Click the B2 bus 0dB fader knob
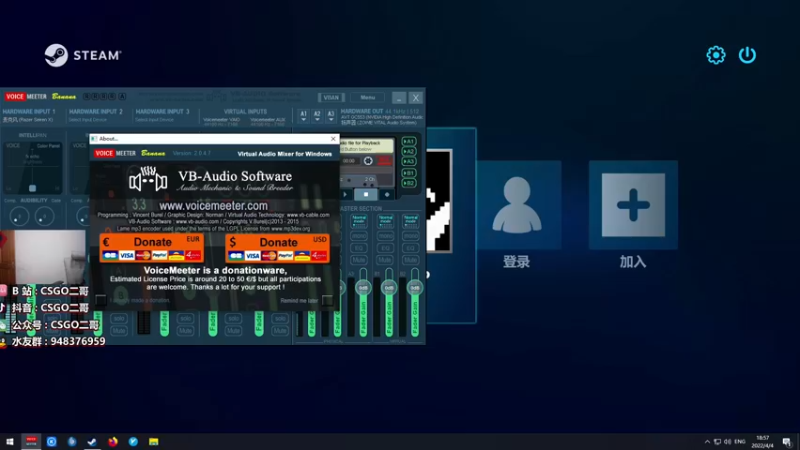Image resolution: width=800 pixels, height=450 pixels. click(415, 288)
